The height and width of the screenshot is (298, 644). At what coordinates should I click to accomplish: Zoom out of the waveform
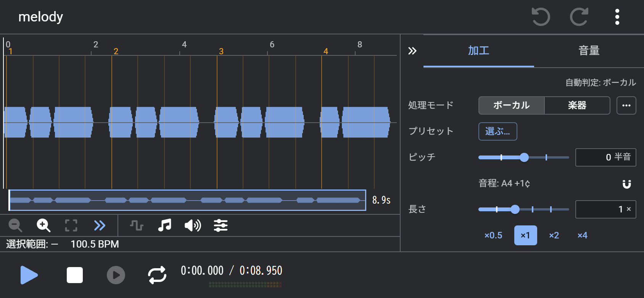pos(16,225)
